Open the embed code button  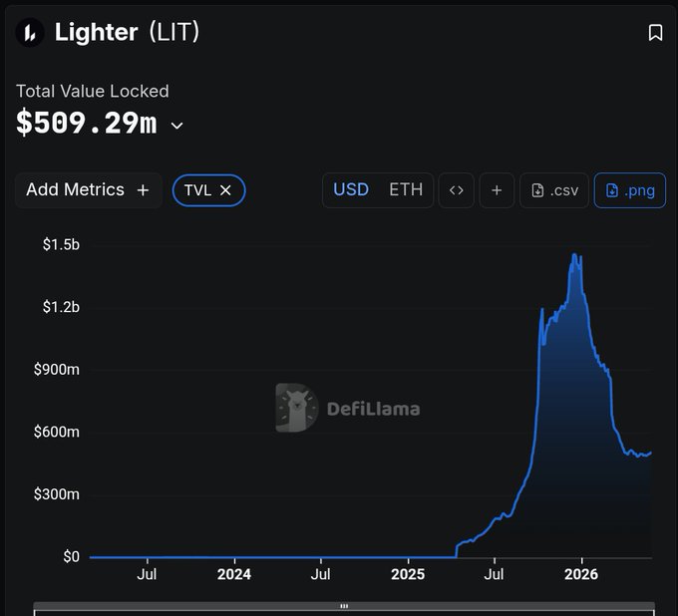pyautogui.click(x=457, y=190)
